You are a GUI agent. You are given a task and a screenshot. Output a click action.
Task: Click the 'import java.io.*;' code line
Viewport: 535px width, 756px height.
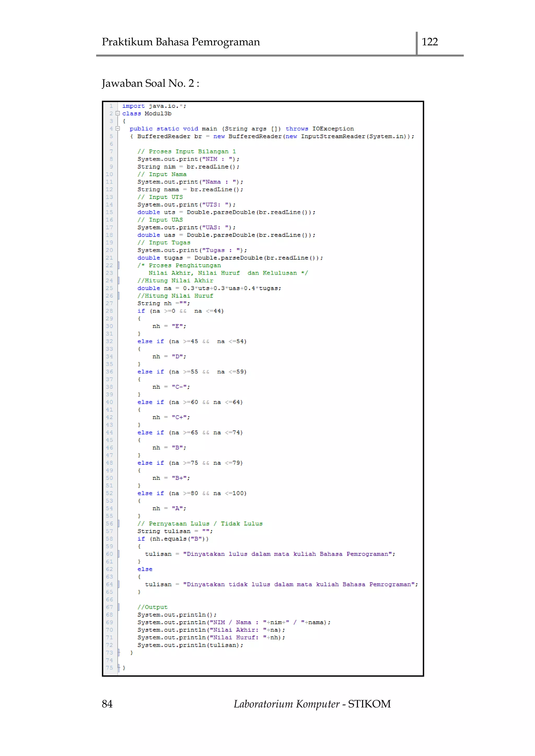(154, 106)
